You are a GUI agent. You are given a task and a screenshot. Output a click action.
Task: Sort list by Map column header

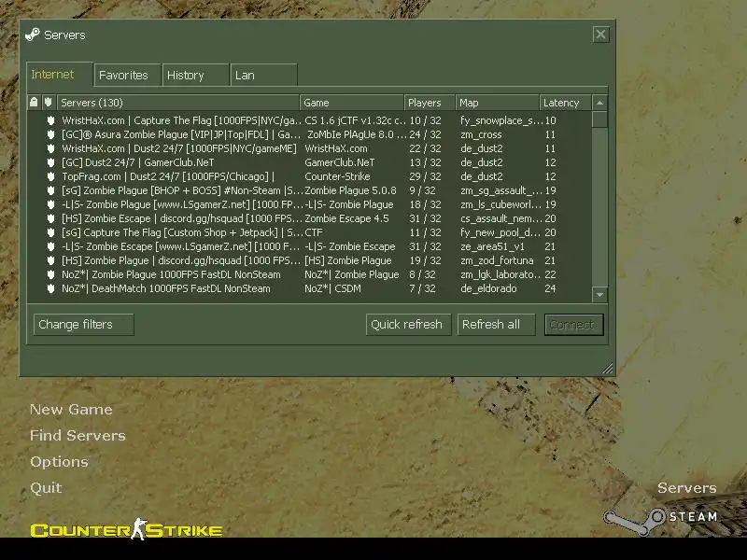(x=498, y=103)
